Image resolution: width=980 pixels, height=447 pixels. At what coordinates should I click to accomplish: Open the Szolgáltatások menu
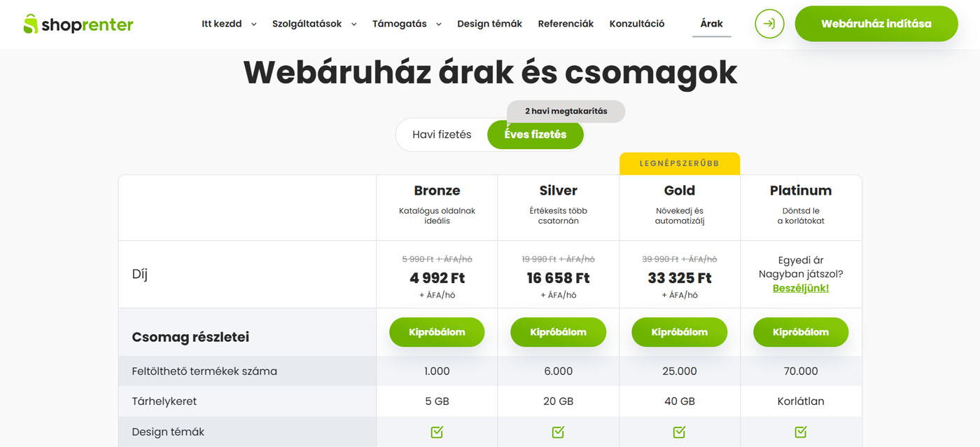coord(307,24)
